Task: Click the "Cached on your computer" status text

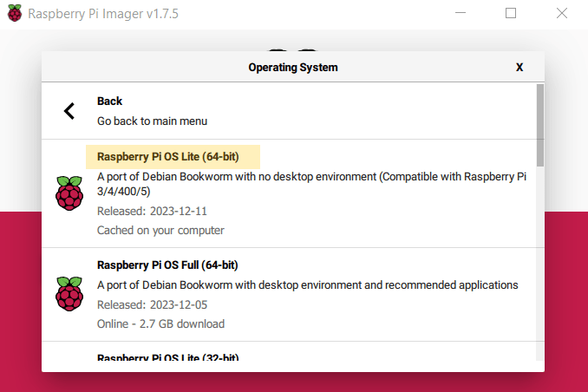Action: pos(160,231)
